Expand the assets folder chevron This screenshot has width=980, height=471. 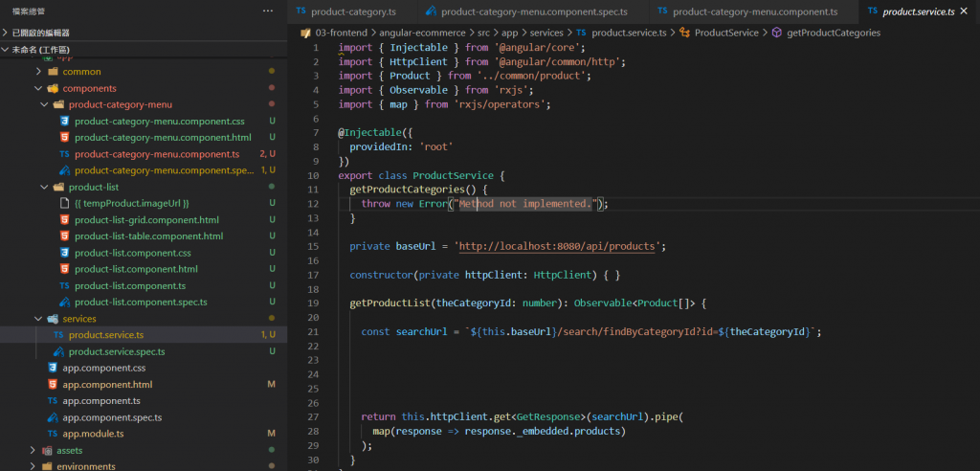coord(33,450)
